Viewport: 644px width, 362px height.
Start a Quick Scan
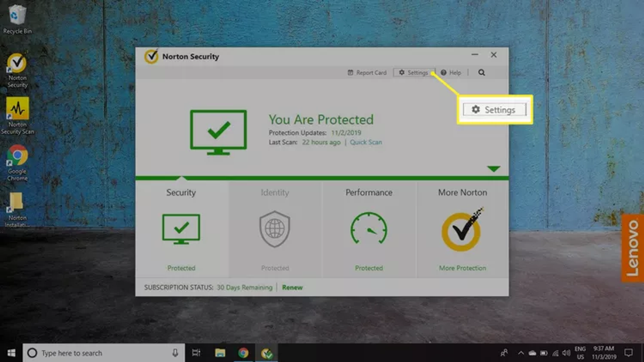366,142
